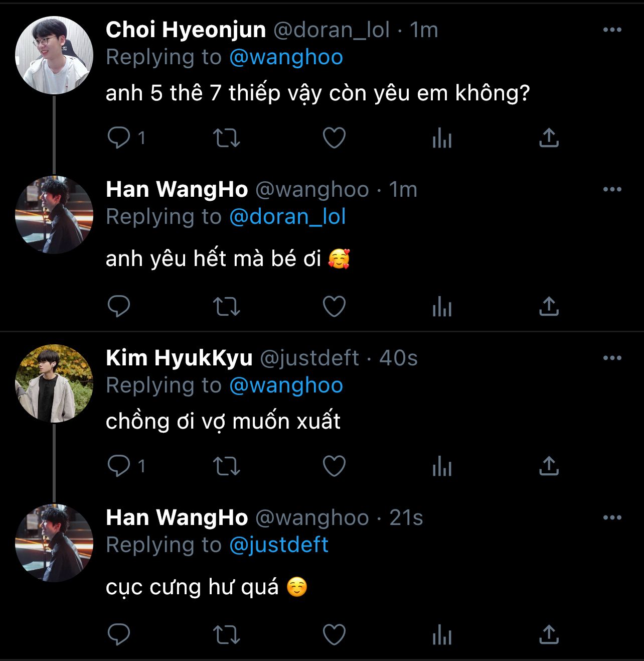Image resolution: width=644 pixels, height=661 pixels.
Task: Reply to Kim HyukKyu's tweet
Action: 119,466
